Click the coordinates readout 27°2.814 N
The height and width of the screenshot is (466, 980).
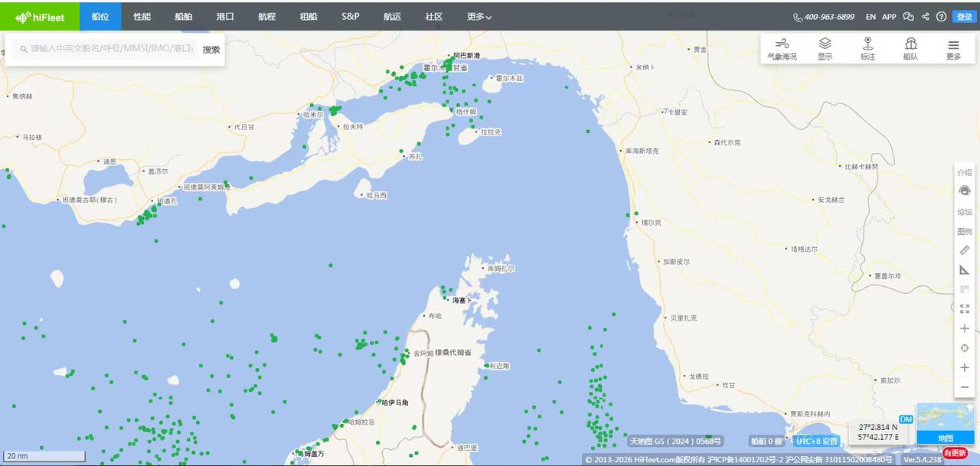877,428
